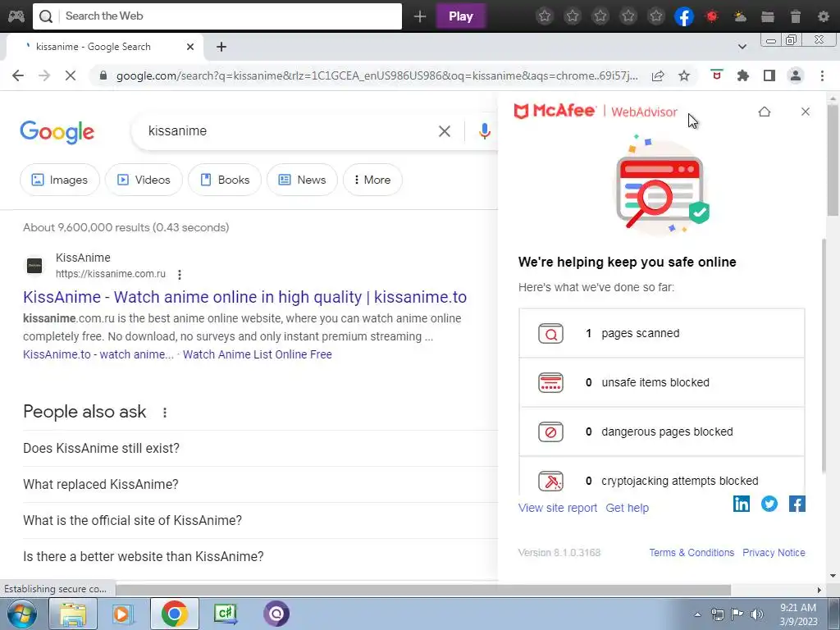Share via LinkedIn icon
Screen dimensions: 840x630
click(742, 504)
